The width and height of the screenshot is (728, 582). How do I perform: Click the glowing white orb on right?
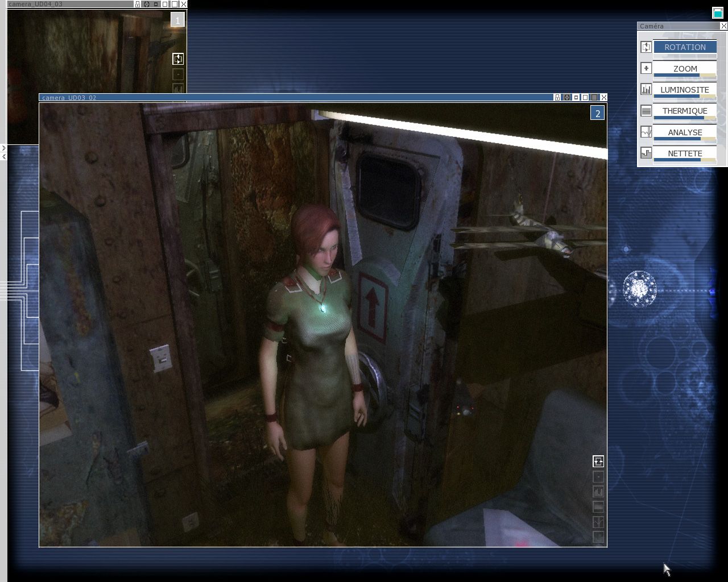pos(639,289)
